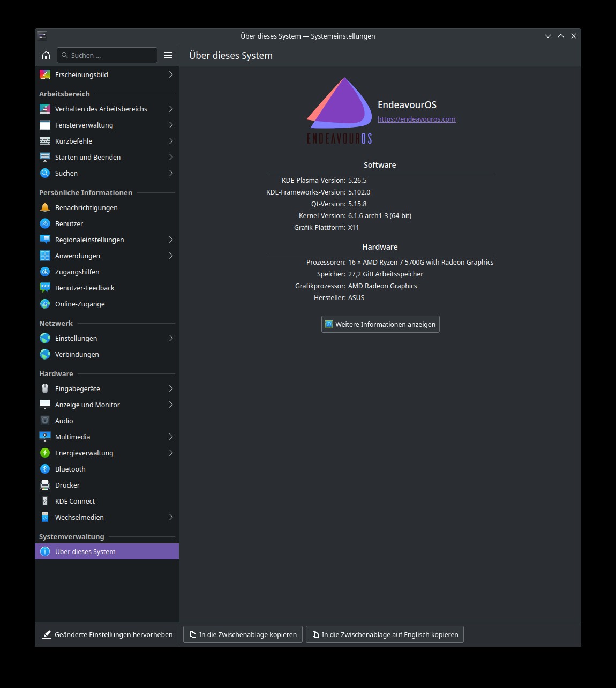This screenshot has width=616, height=688.
Task: Click the KDE Connect icon
Action: point(45,501)
